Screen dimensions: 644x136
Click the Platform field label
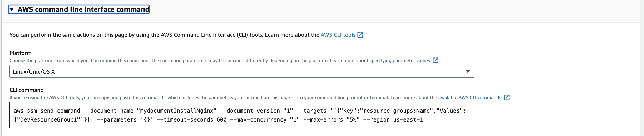(x=21, y=53)
